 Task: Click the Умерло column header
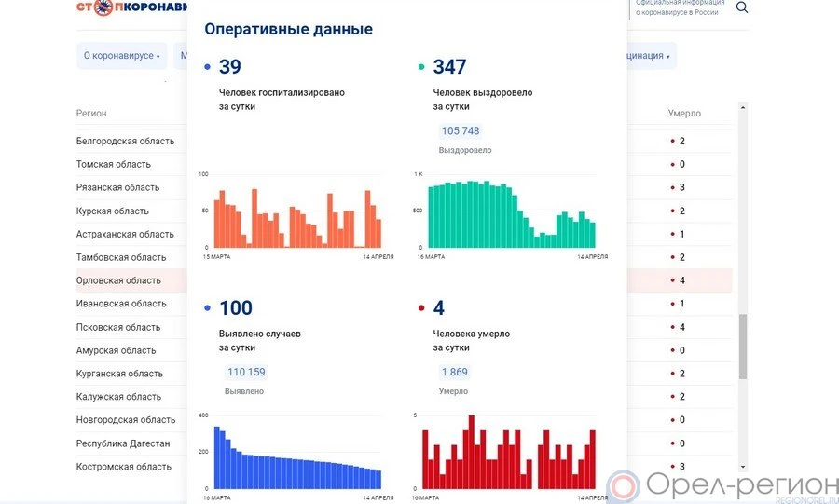tap(683, 114)
